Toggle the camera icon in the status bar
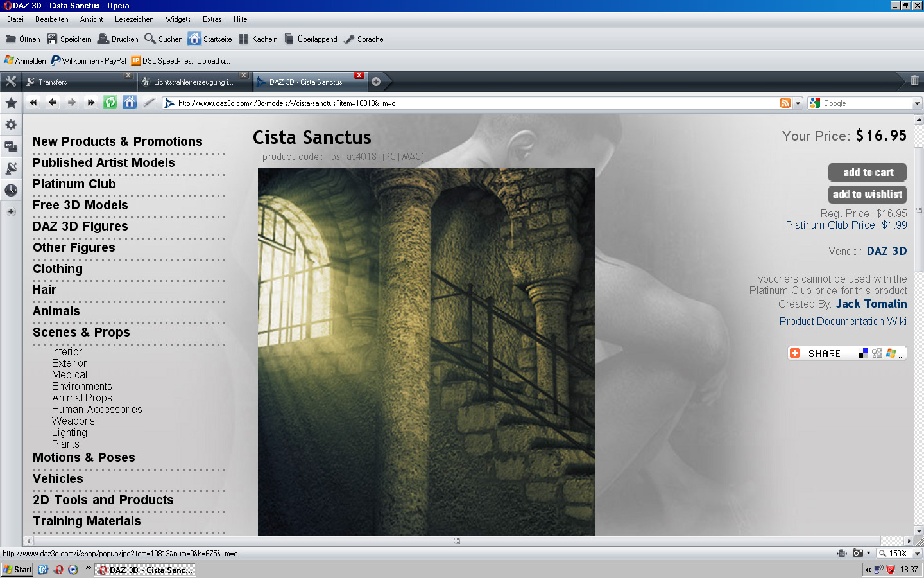924x578 pixels. click(857, 553)
